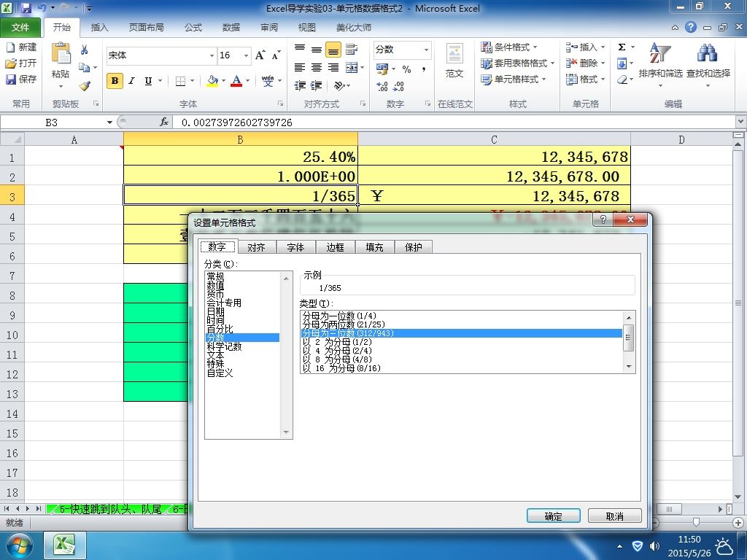747x560 pixels.
Task: Click the Cut scissors icon
Action: [x=85, y=50]
